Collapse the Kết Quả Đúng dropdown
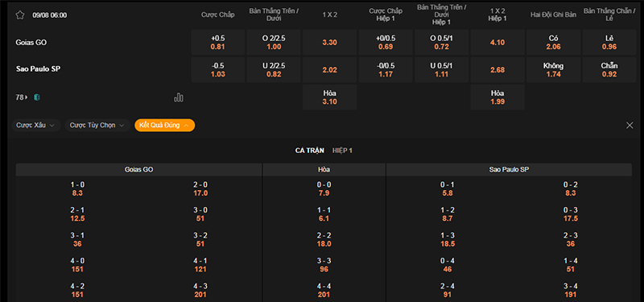 pyautogui.click(x=165, y=126)
